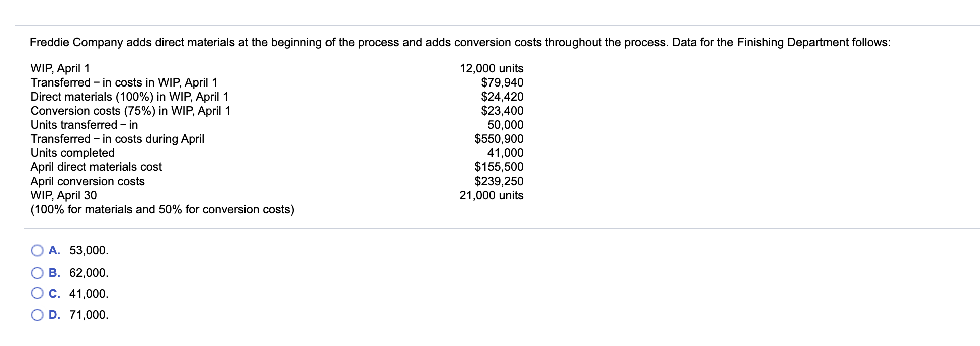980x346 pixels.
Task: Click the 50,000 units value
Action: coord(509,125)
